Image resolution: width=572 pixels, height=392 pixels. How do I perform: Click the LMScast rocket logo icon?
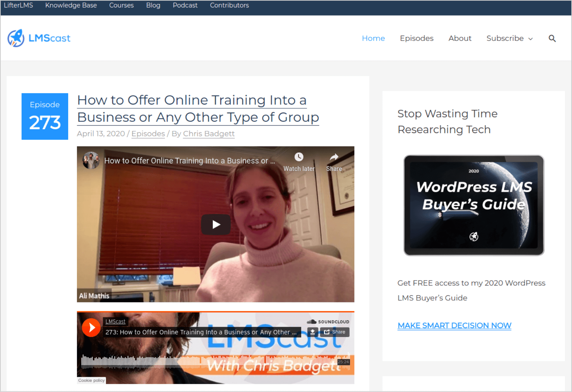click(x=16, y=38)
